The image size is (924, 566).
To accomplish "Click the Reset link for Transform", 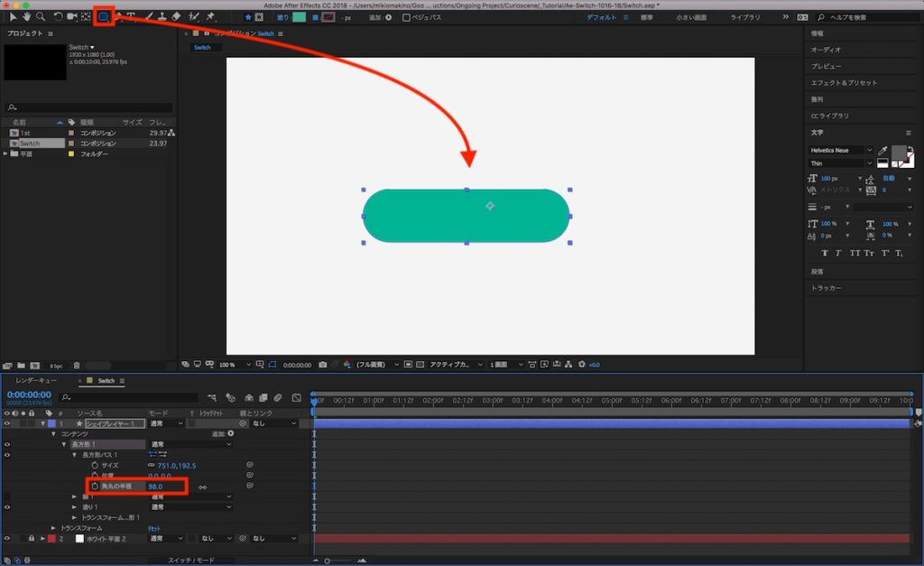I will pyautogui.click(x=153, y=528).
